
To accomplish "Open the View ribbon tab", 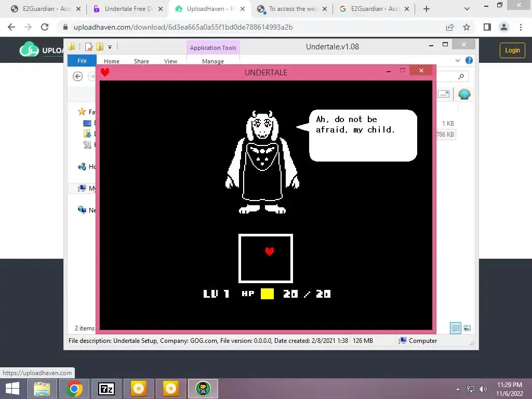I will (170, 61).
